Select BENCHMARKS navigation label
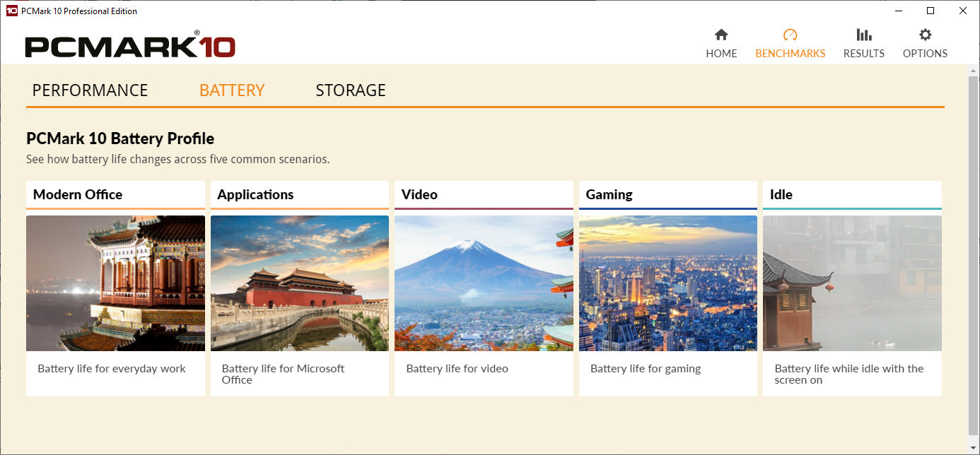Viewport: 980px width, 455px height. click(791, 54)
